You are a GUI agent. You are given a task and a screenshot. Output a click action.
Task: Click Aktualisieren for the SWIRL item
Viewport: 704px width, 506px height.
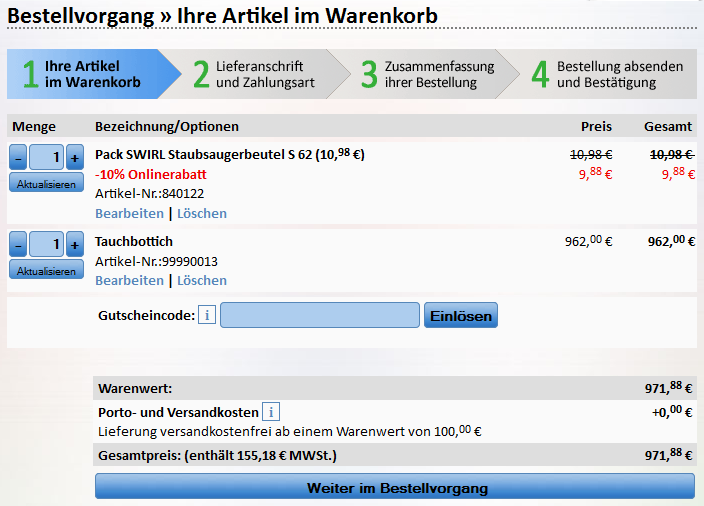(47, 182)
